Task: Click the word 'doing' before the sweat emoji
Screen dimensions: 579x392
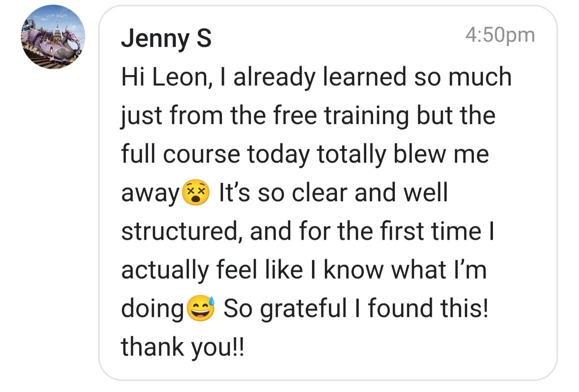Action: [x=152, y=309]
